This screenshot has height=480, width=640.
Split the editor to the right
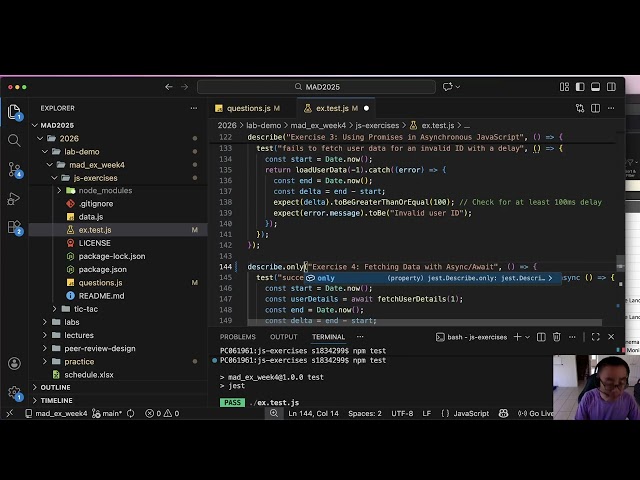tap(596, 108)
